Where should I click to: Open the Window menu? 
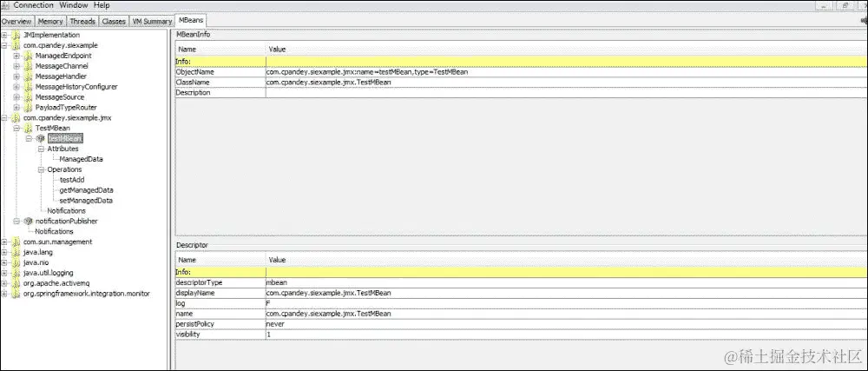point(74,5)
